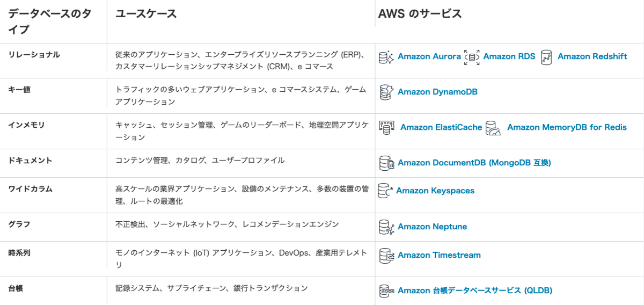The image size is (644, 305).
Task: Click the Amazon Neptune graph icon
Action: [386, 227]
